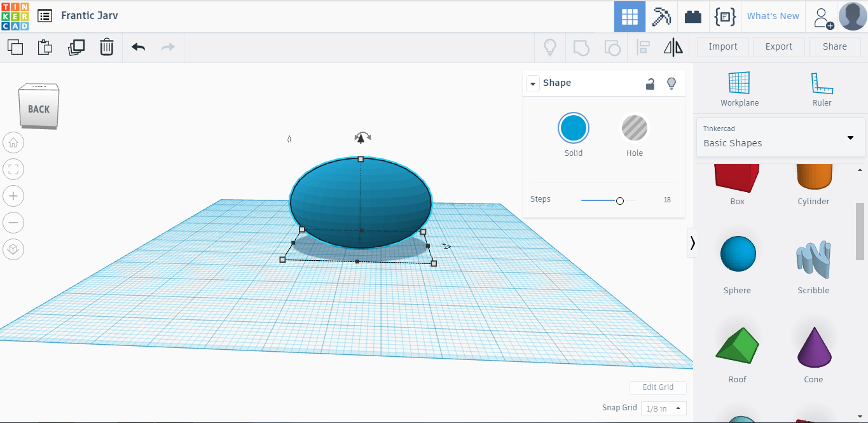Set the shape to Solid
This screenshot has height=423, width=868.
point(574,128)
